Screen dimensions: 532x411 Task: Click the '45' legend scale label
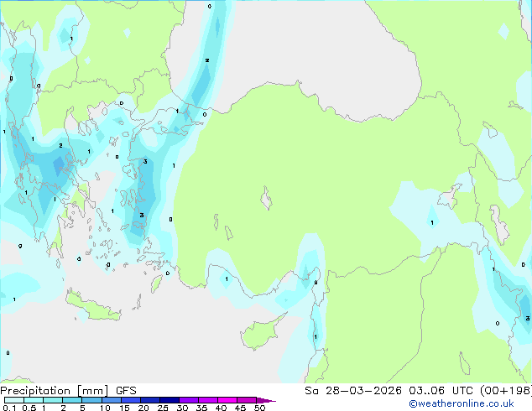(x=240, y=408)
